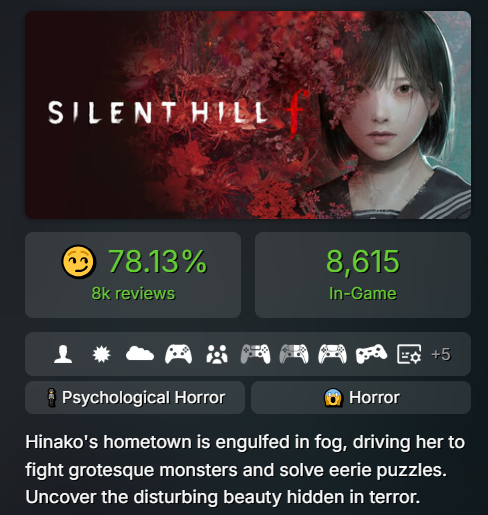Click the tilted generic gamepad icon
Screen dimensions: 488x515
tap(371, 354)
